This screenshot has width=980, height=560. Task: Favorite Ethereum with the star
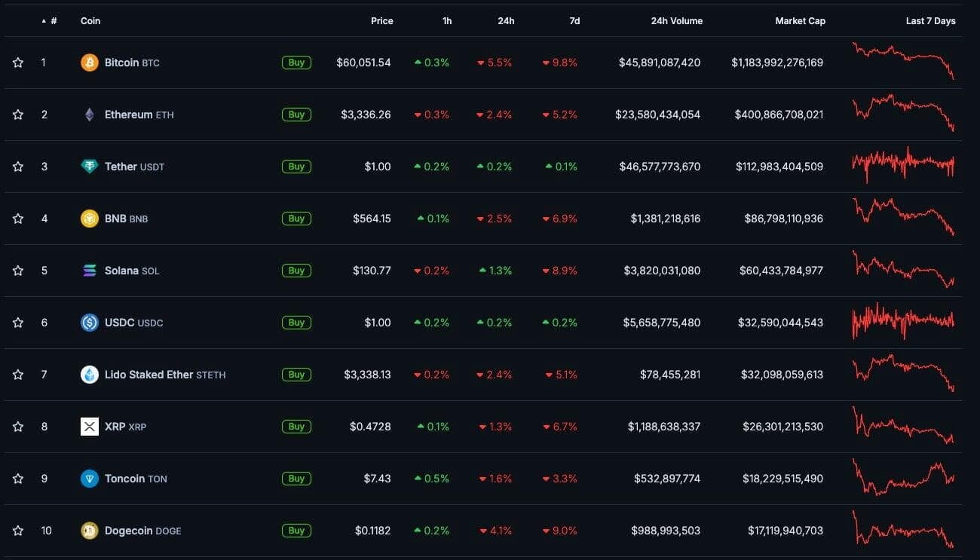(x=18, y=115)
